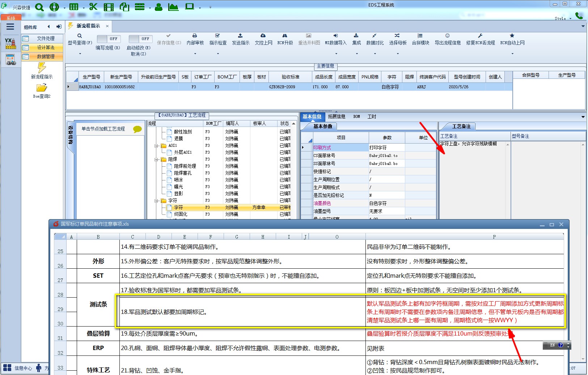Click 文控上网 cloud button
The width and height of the screenshot is (588, 375).
click(x=263, y=39)
